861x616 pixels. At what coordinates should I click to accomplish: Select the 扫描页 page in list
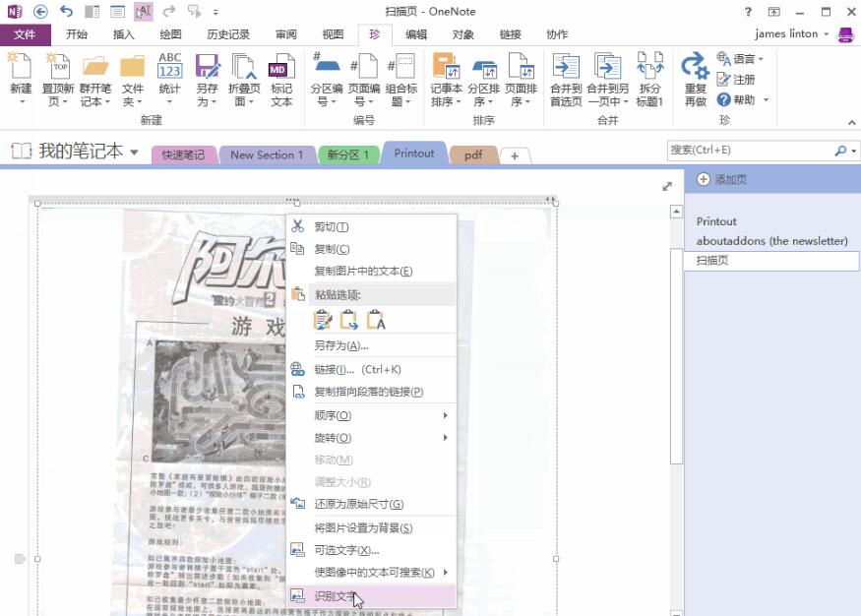coord(771,260)
